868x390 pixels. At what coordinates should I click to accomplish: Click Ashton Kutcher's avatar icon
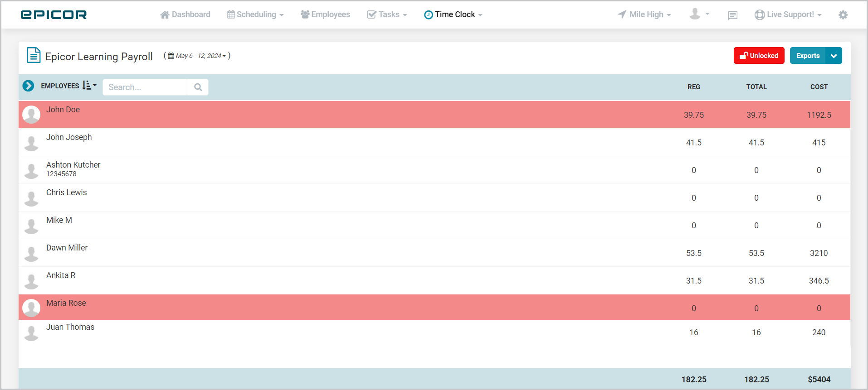(31, 171)
